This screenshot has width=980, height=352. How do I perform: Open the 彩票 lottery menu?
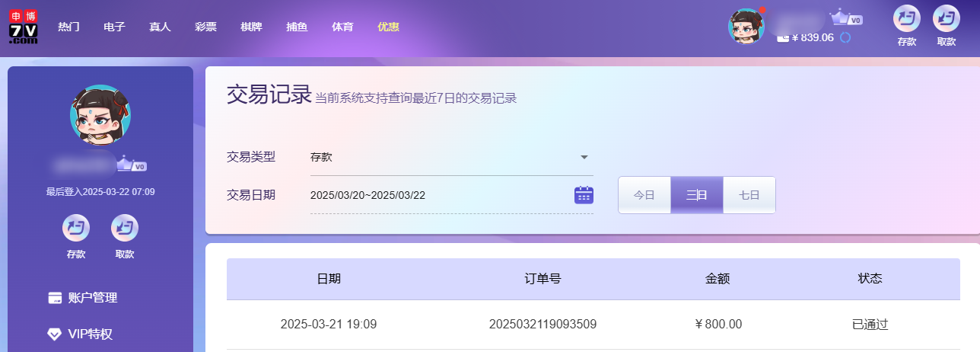coord(205,27)
